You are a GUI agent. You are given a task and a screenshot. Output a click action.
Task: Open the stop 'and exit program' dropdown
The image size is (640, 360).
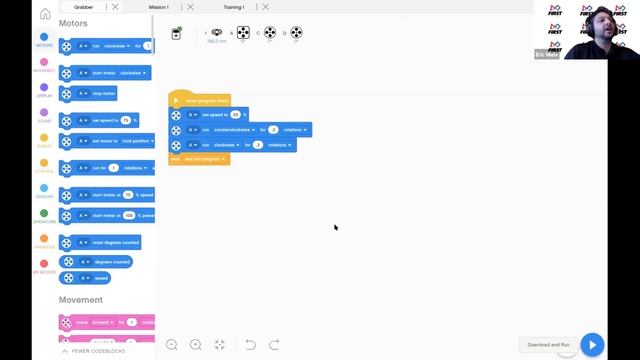click(204, 159)
